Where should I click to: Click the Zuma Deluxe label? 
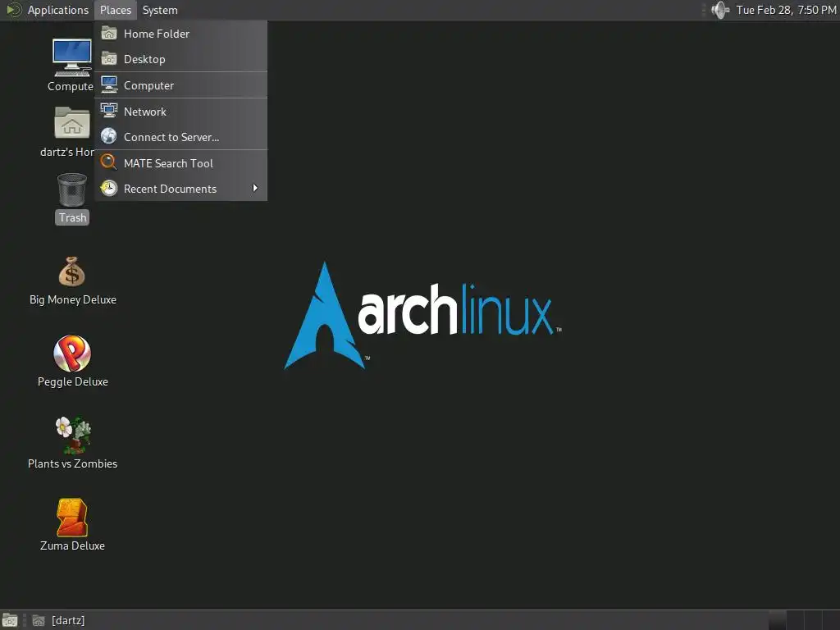click(x=72, y=546)
